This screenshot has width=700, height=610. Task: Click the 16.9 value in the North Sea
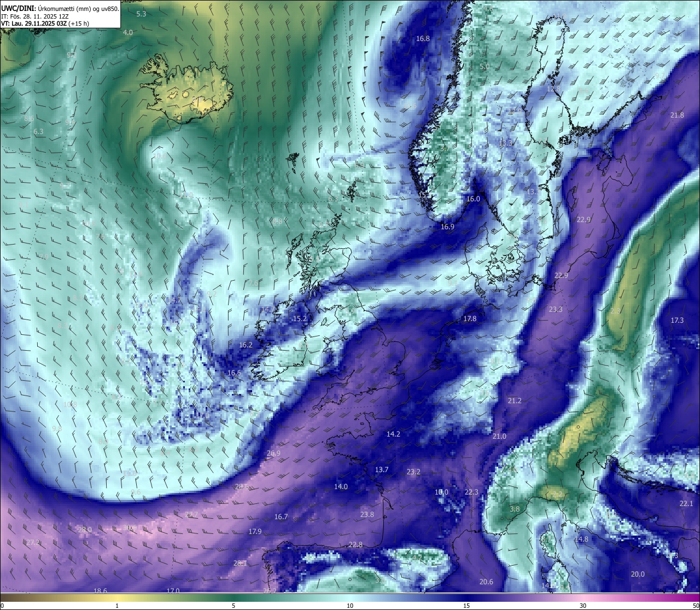coord(447,226)
